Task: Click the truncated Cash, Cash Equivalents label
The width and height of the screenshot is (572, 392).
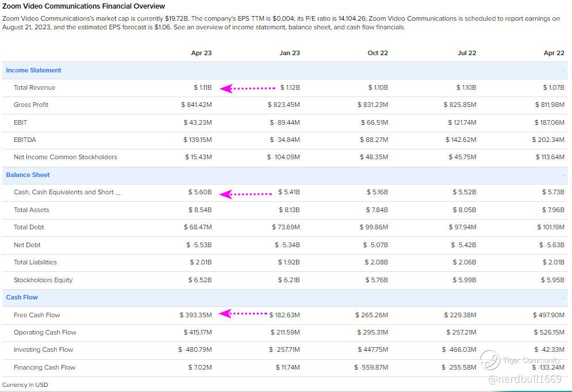Action: tap(67, 192)
